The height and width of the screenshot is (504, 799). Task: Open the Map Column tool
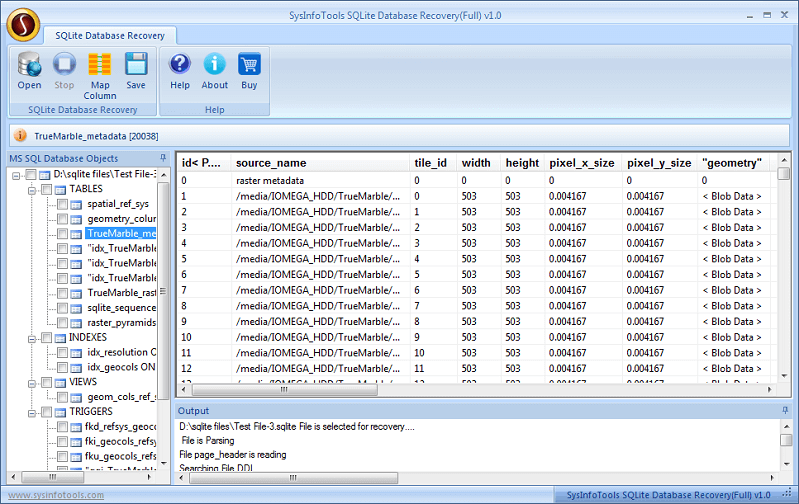coord(100,76)
